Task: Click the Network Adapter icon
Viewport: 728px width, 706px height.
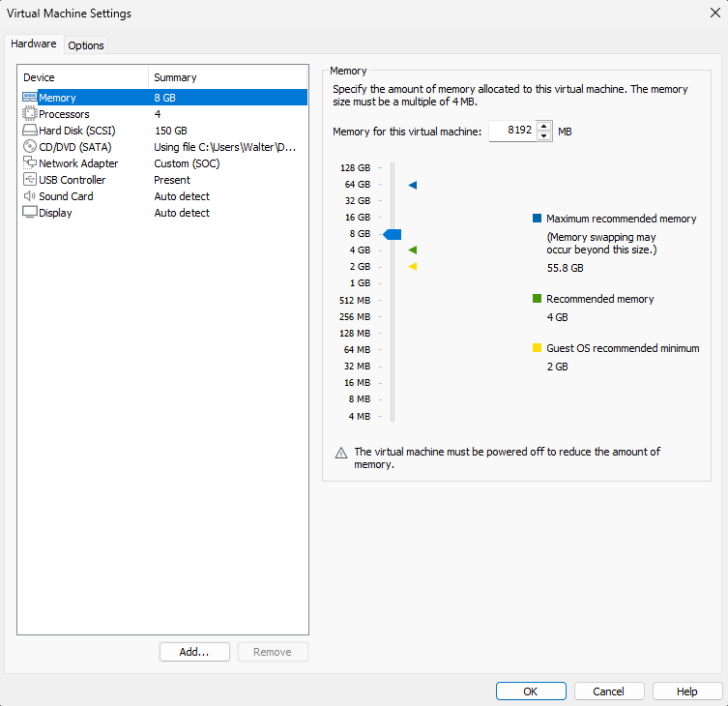Action: (x=29, y=163)
